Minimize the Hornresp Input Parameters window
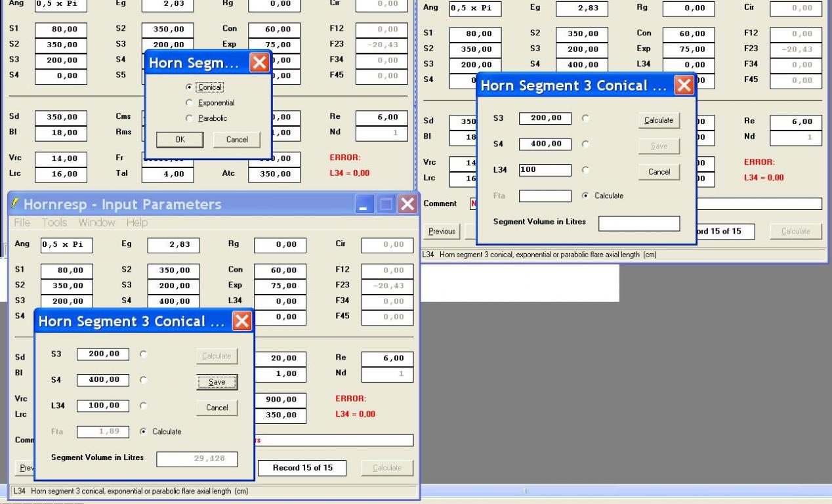This screenshot has height=504, width=832. click(x=364, y=204)
